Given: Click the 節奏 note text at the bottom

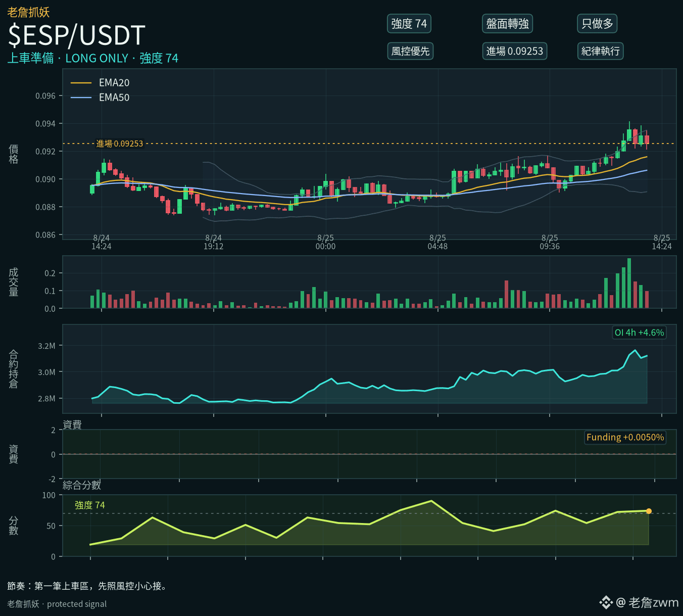Looking at the screenshot, I should pos(87,586).
